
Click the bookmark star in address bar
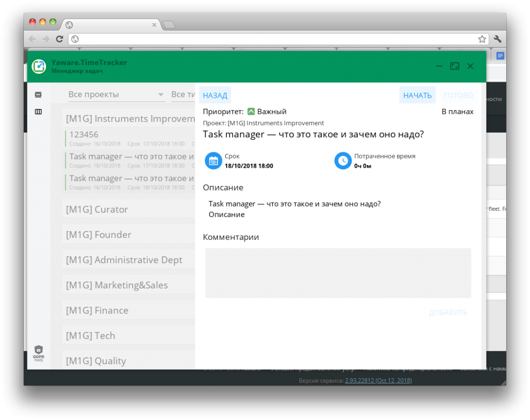pos(482,38)
